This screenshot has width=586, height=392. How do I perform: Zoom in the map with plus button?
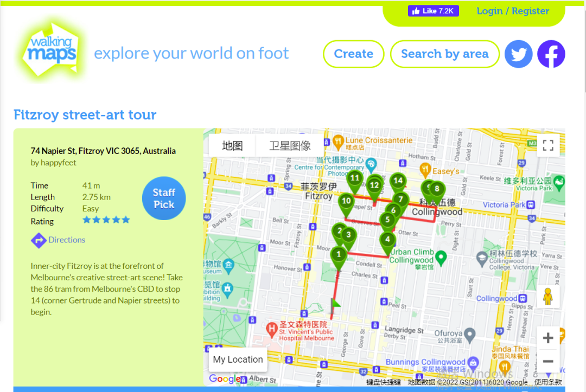(548, 338)
